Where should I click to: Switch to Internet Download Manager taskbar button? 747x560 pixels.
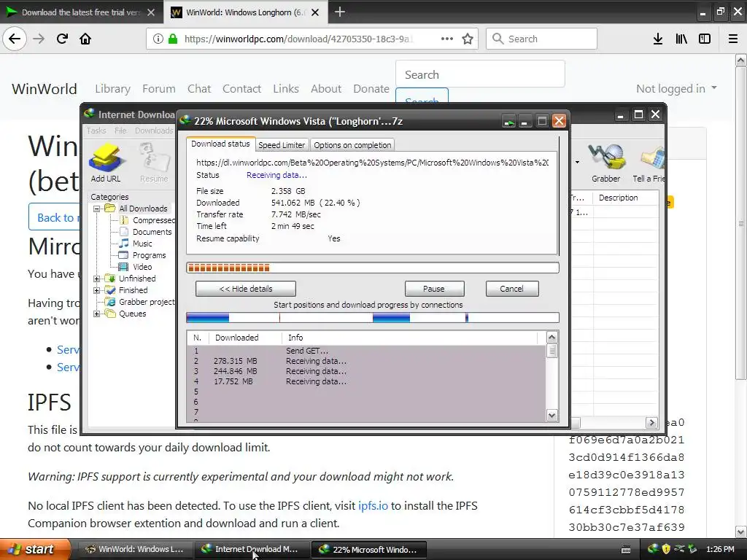252,549
